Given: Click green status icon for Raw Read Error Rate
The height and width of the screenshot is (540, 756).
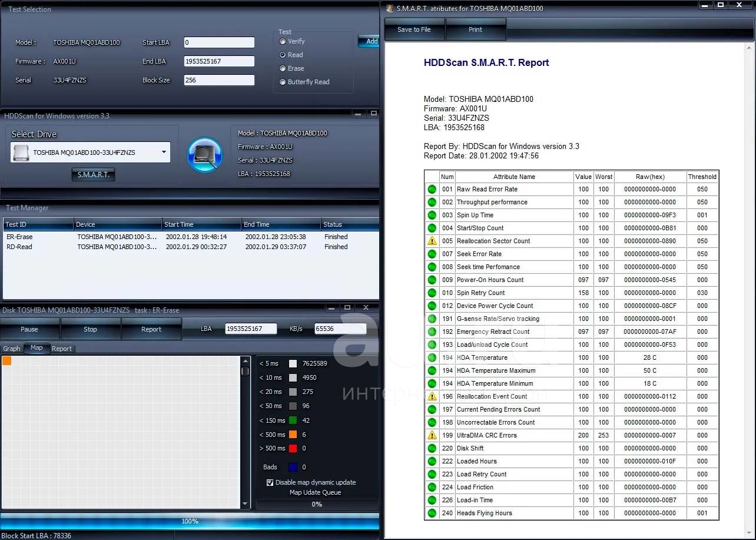Looking at the screenshot, I should tap(432, 189).
